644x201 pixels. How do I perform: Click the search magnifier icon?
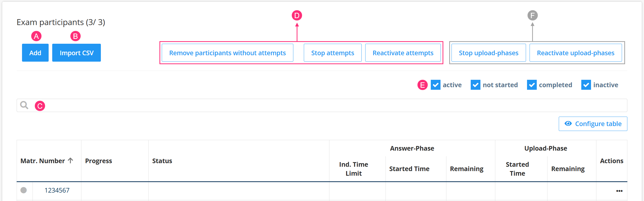coord(24,105)
